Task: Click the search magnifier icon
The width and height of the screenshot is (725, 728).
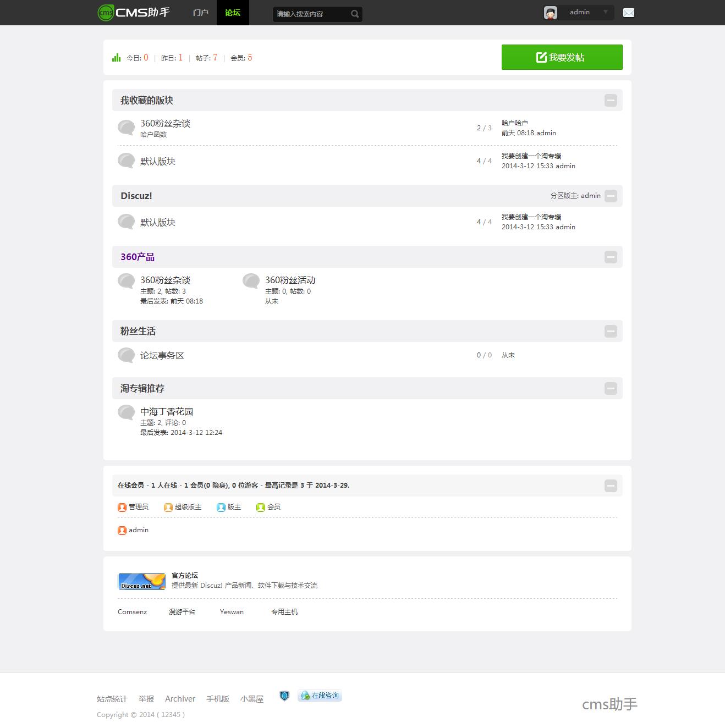Action: click(x=355, y=14)
